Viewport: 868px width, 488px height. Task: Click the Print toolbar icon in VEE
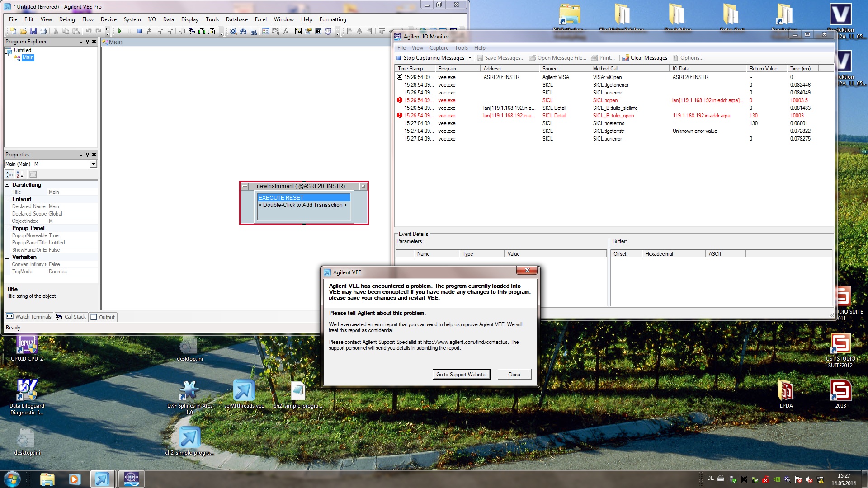click(x=43, y=31)
